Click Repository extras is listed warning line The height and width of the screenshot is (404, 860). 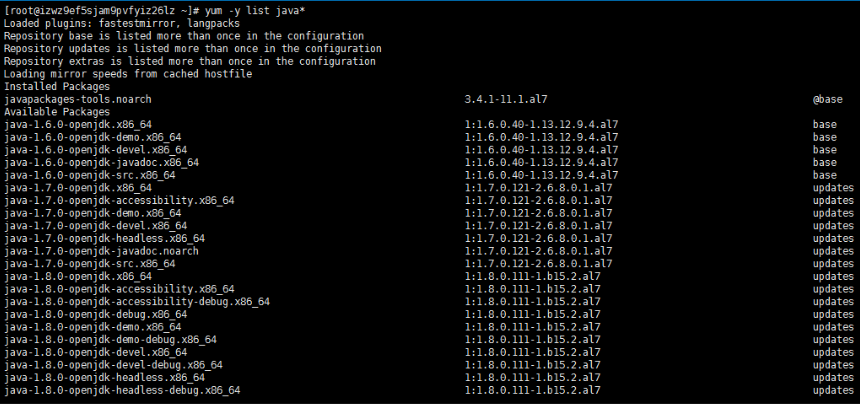point(192,60)
